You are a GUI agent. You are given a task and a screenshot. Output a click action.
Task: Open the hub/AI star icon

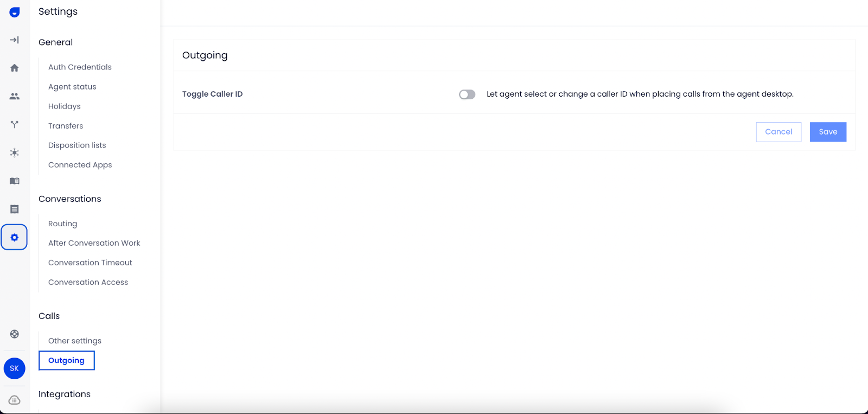[x=15, y=152]
